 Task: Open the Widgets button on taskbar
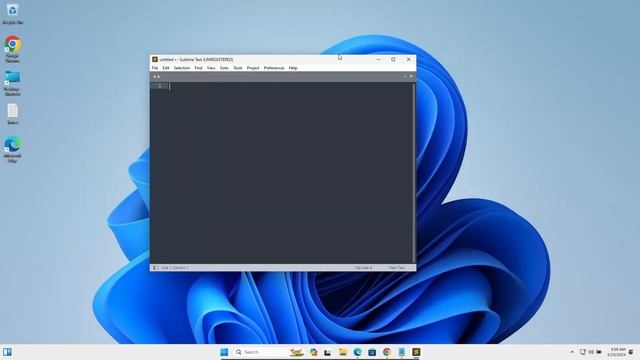7,352
